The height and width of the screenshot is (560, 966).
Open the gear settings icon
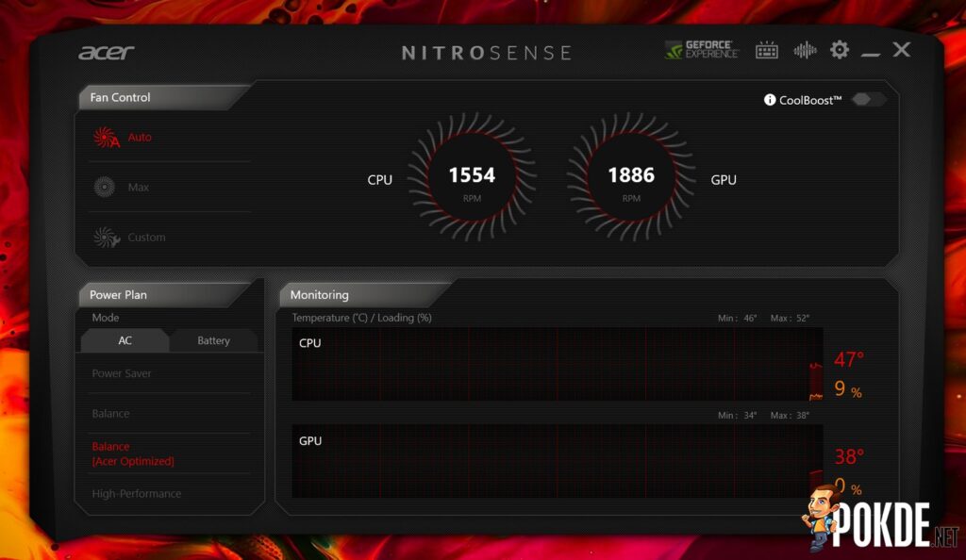point(839,50)
